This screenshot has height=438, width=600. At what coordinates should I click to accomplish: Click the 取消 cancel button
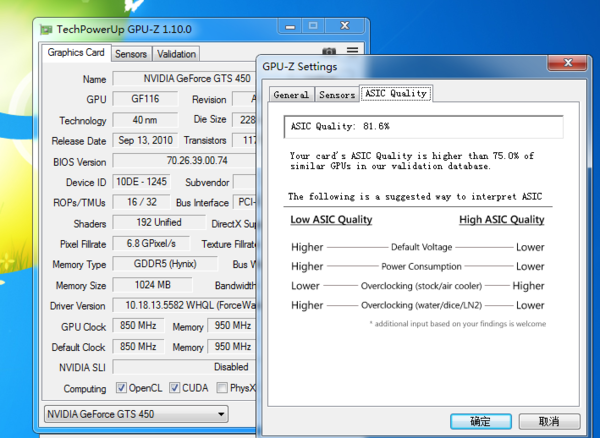(549, 421)
